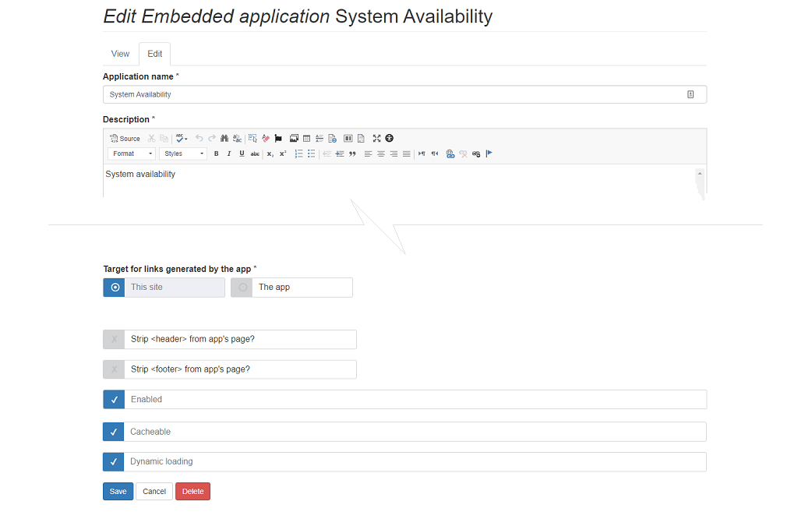812x512 pixels.
Task: Click the Redo arrow icon
Action: point(212,138)
